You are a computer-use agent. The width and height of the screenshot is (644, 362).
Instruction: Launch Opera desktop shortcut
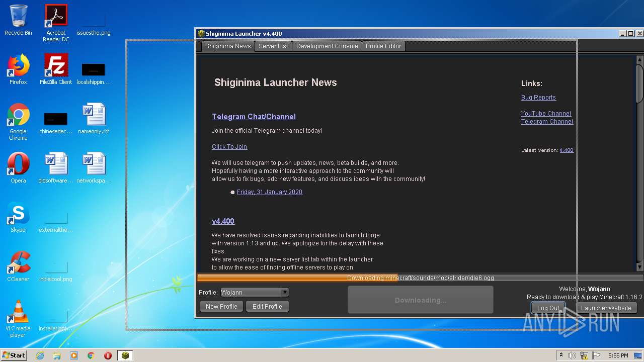[18, 168]
